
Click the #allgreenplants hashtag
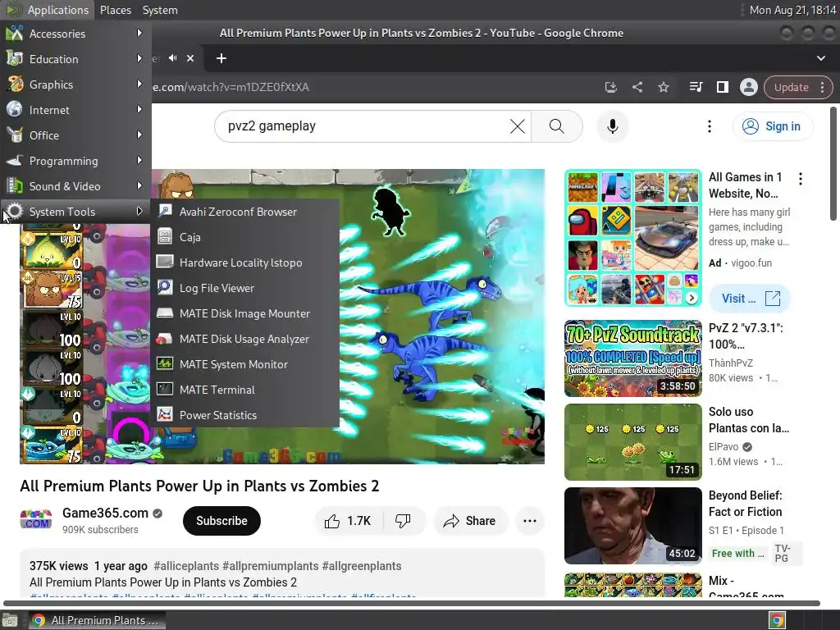point(362,566)
